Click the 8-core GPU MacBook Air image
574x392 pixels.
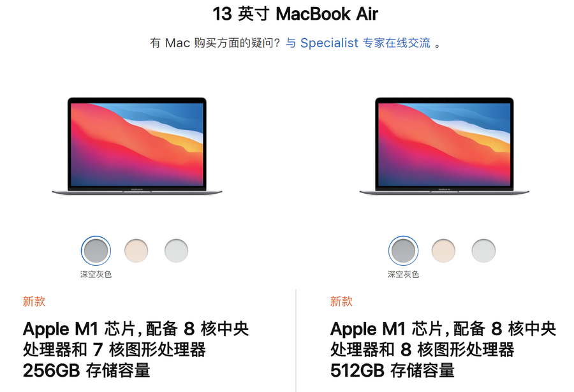(x=445, y=146)
